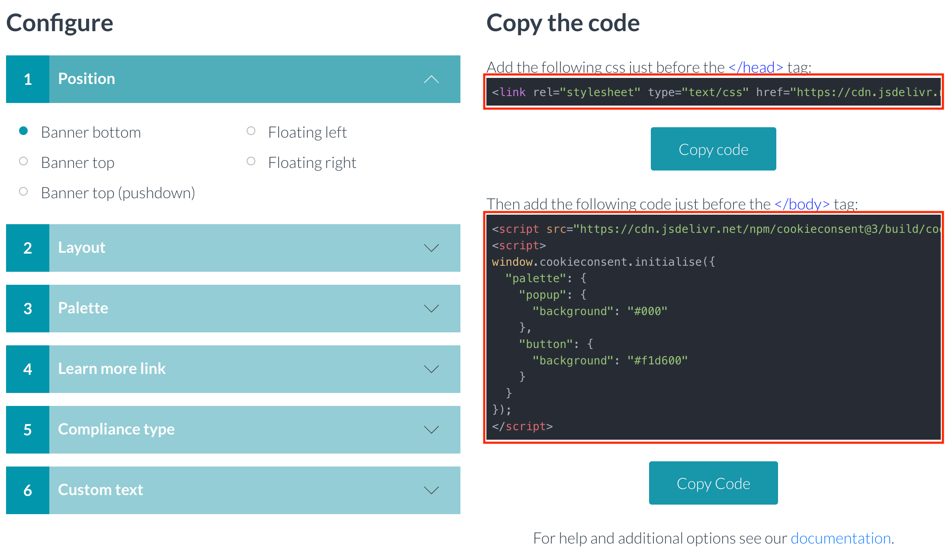Click the step number 6 box

[28, 490]
